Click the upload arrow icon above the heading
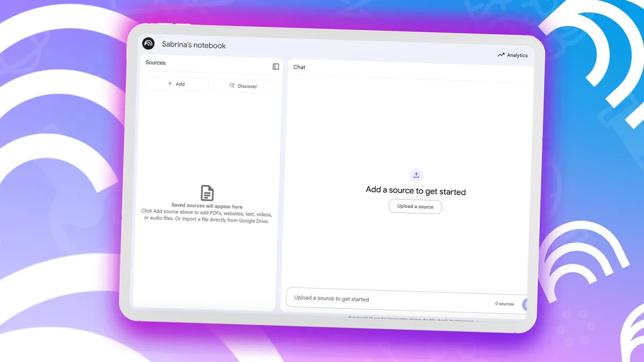The width and height of the screenshot is (644, 362). [x=416, y=175]
